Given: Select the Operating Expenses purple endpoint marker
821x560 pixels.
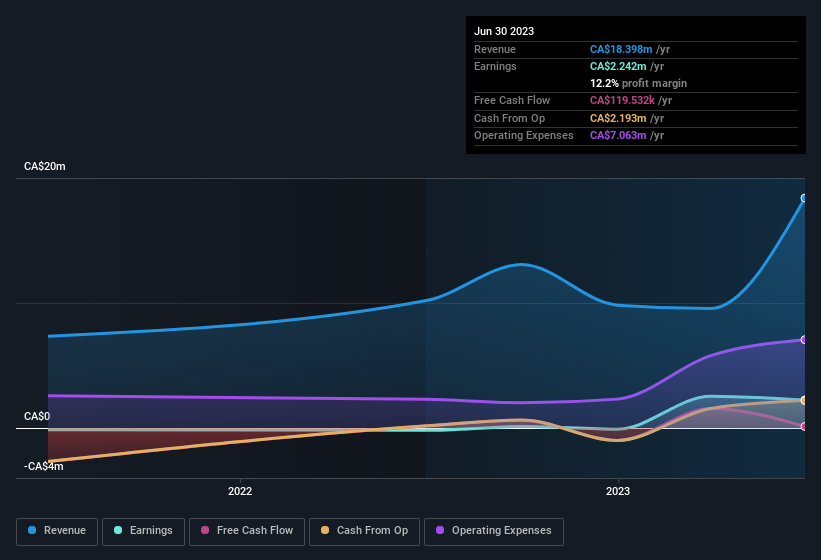Looking at the screenshot, I should (804, 340).
